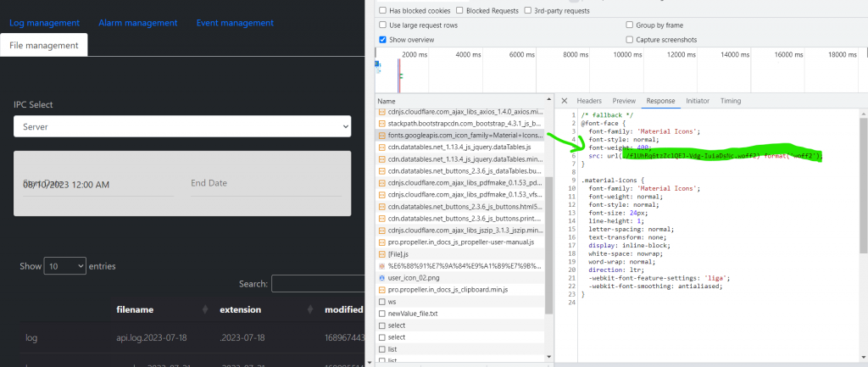The image size is (868, 367).
Task: Click the request list vertical scrollbar
Action: point(548,243)
